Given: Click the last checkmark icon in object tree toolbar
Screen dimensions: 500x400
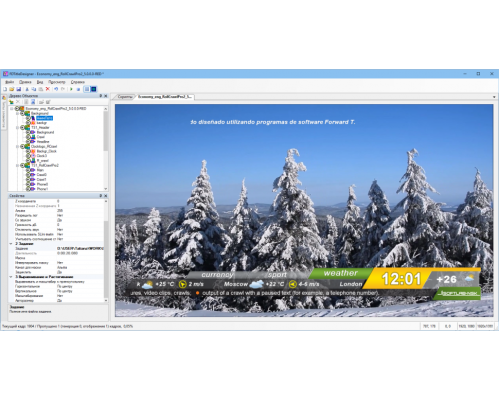Looking at the screenshot, I should [x=48, y=102].
